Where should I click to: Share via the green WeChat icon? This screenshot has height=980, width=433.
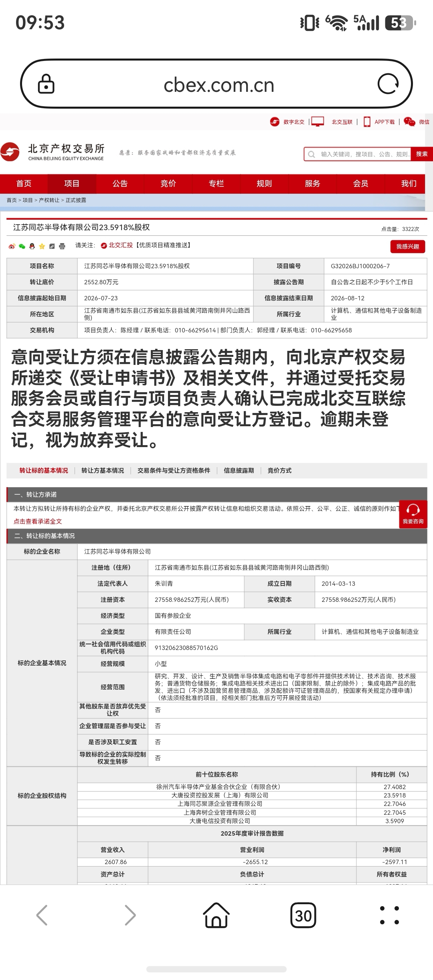[x=22, y=246]
